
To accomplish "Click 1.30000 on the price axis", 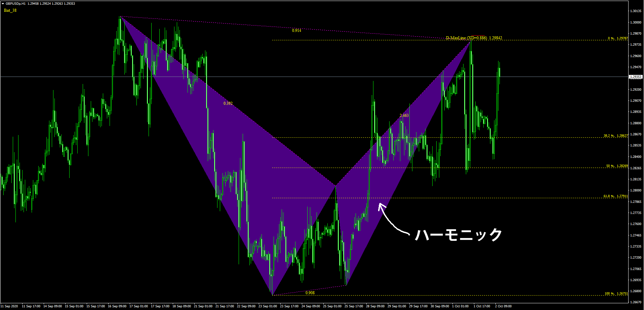I will click(x=636, y=23).
